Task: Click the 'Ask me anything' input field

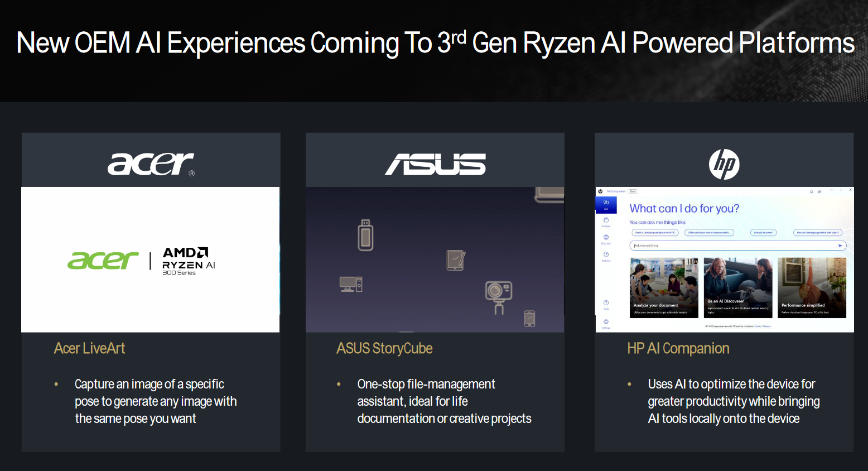Action: pyautogui.click(x=734, y=246)
